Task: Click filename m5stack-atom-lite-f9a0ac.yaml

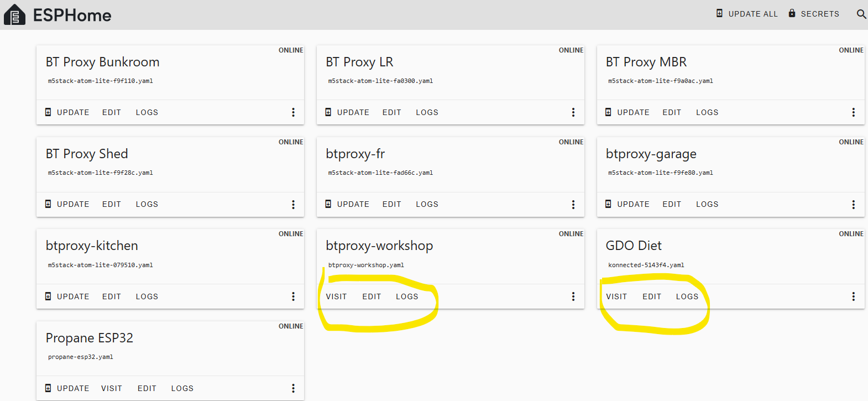Action: 661,81
